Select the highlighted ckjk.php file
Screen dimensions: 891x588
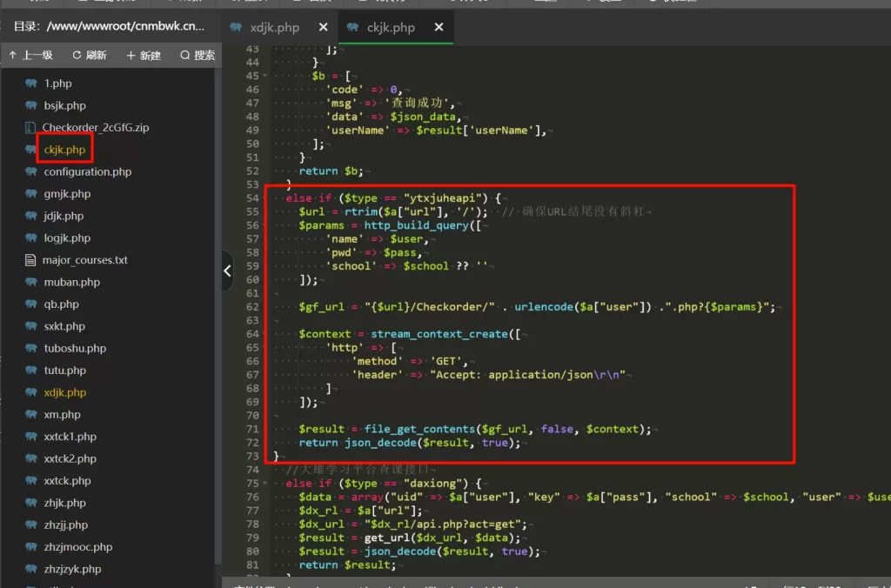click(64, 150)
